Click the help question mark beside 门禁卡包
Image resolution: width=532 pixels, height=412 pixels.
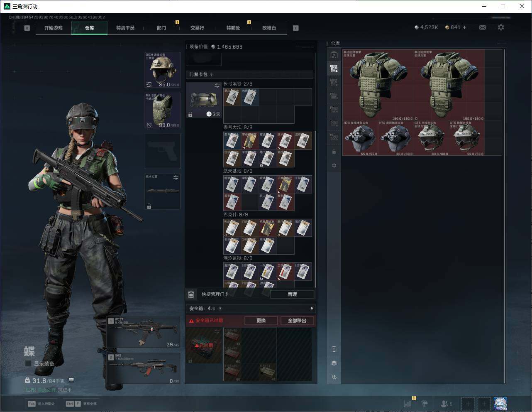click(x=212, y=75)
